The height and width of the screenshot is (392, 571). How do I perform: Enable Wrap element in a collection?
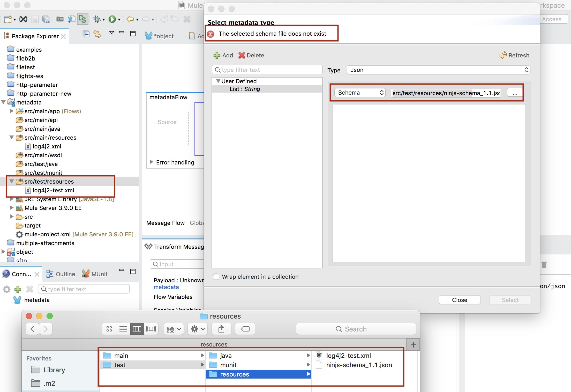pyautogui.click(x=216, y=277)
